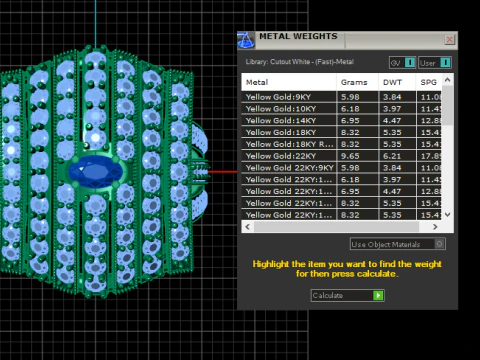Image resolution: width=480 pixels, height=360 pixels.
Task: Click the horizontal scroll right arrow
Action: 435,227
